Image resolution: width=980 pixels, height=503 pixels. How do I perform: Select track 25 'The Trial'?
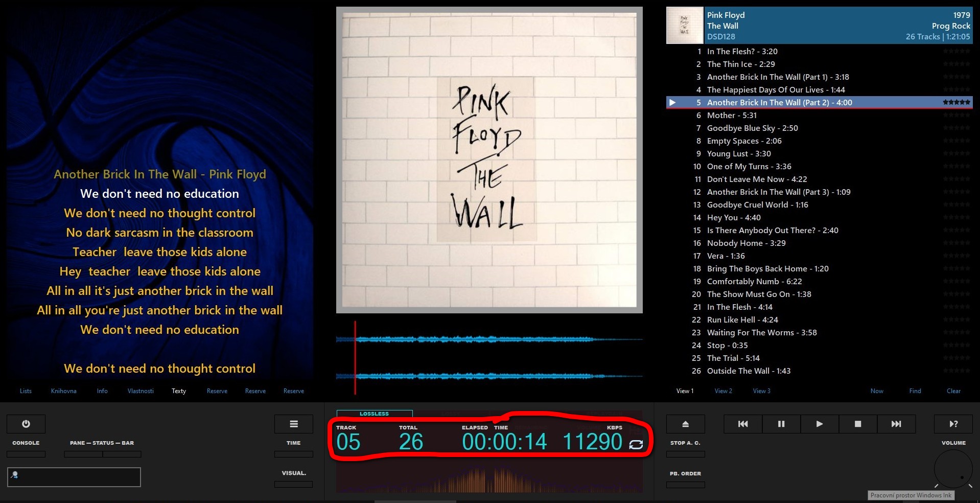[x=819, y=358]
